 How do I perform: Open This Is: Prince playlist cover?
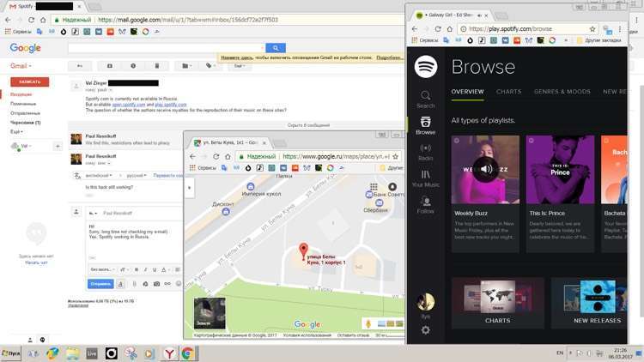pyautogui.click(x=560, y=169)
